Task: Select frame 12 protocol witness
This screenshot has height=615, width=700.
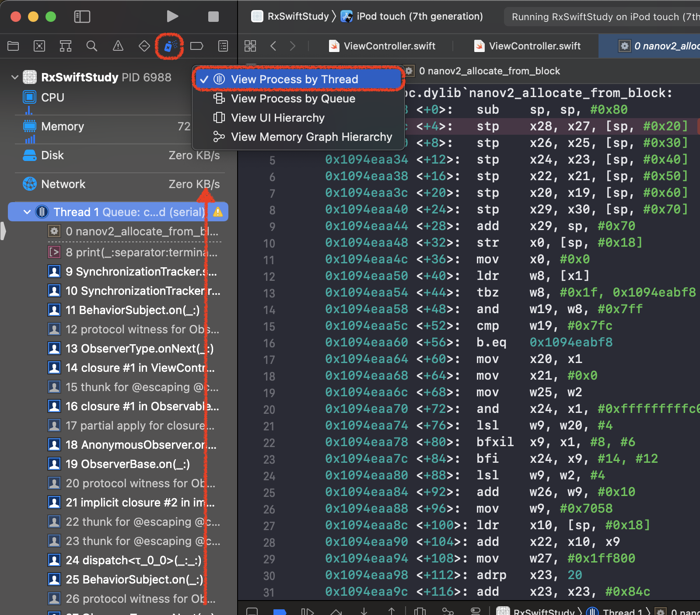Action: click(x=133, y=329)
